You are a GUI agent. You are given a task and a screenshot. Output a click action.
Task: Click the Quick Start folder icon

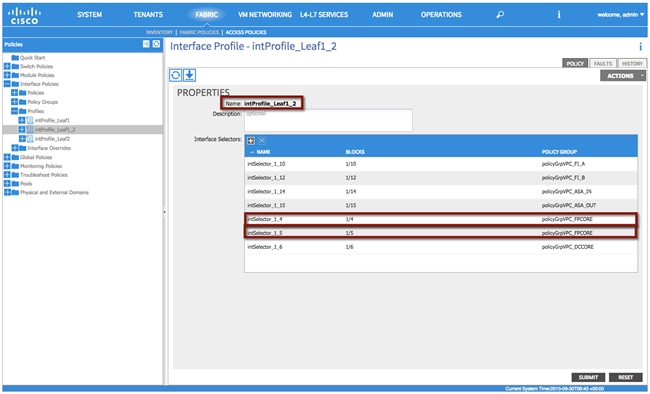click(x=15, y=58)
